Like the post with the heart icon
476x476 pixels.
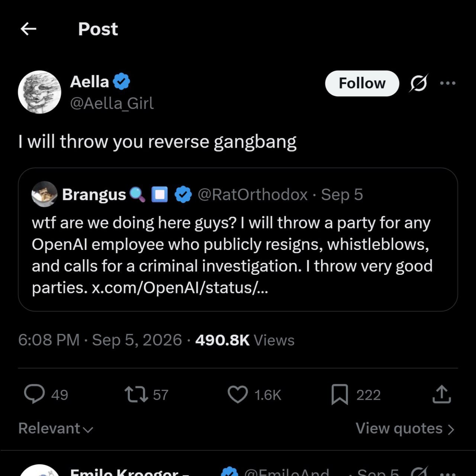pos(238,395)
